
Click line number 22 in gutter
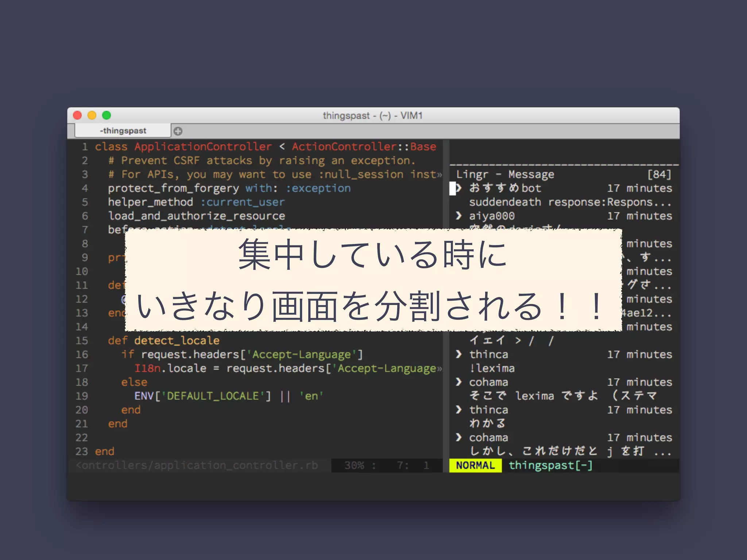82,437
